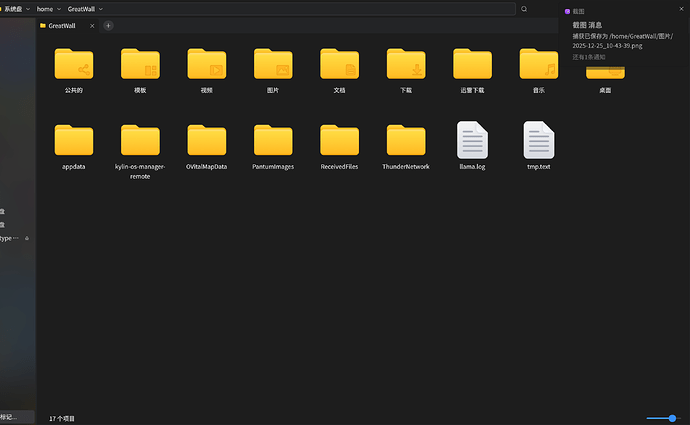
Task: Open the 公共的 shared folder
Action: pyautogui.click(x=74, y=65)
